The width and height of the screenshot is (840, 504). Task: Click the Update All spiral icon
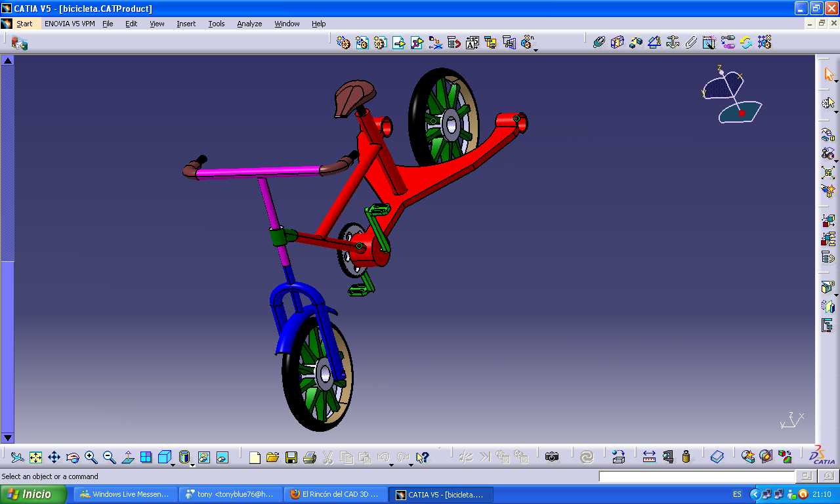pos(587,457)
